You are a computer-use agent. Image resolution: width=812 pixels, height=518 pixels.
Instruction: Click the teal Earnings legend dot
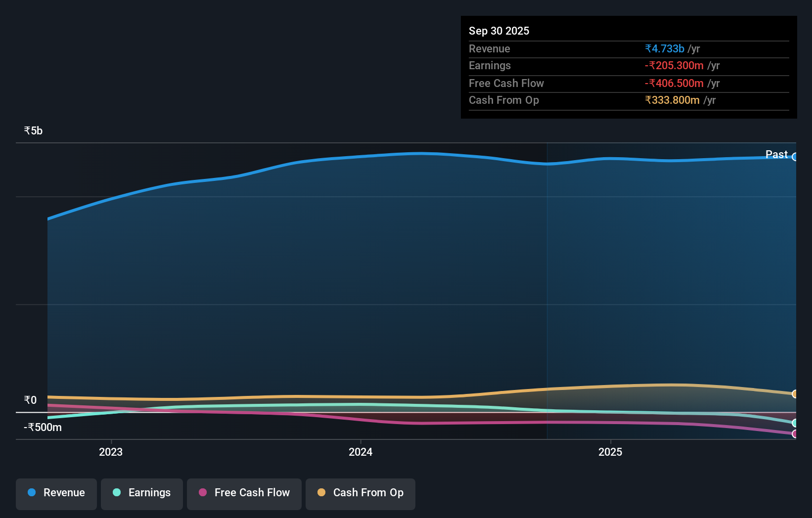(x=117, y=493)
